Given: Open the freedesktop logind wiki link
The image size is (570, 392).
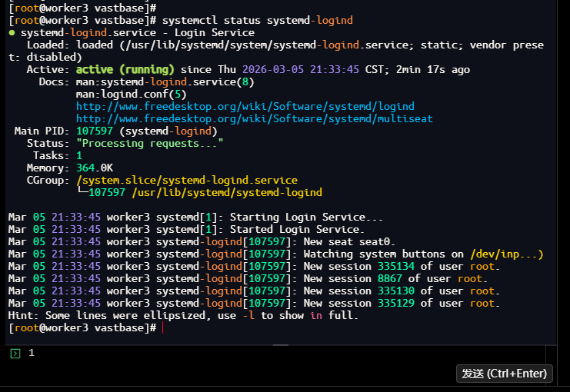Looking at the screenshot, I should [x=245, y=106].
